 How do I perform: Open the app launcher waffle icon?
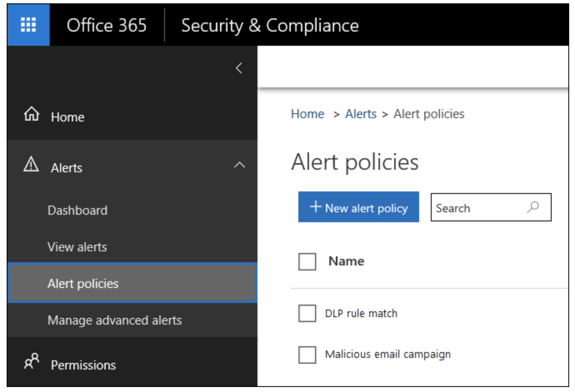(28, 25)
